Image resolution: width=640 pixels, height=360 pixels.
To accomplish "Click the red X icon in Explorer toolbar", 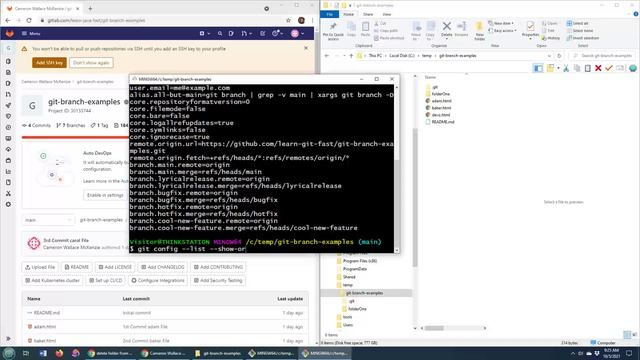I will click(x=598, y=68).
